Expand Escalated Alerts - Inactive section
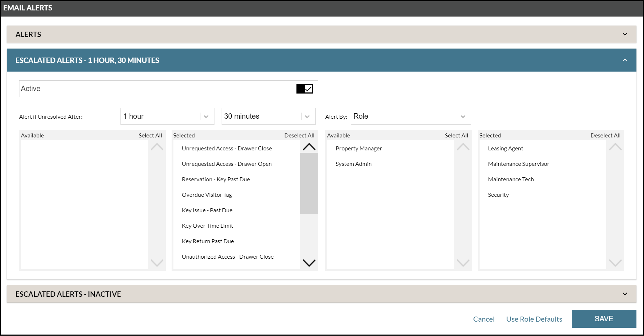Image resolution: width=644 pixels, height=336 pixels. [x=625, y=294]
